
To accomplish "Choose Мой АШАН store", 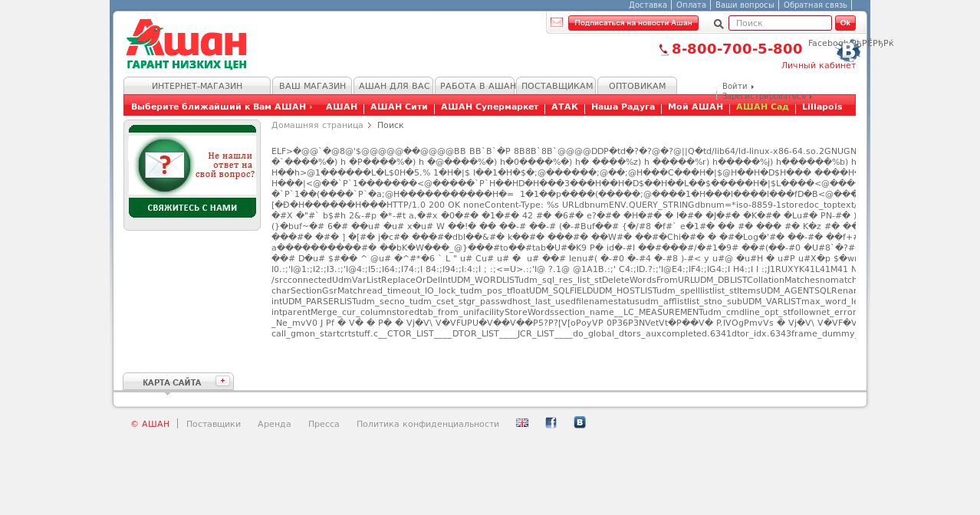I will tap(696, 107).
